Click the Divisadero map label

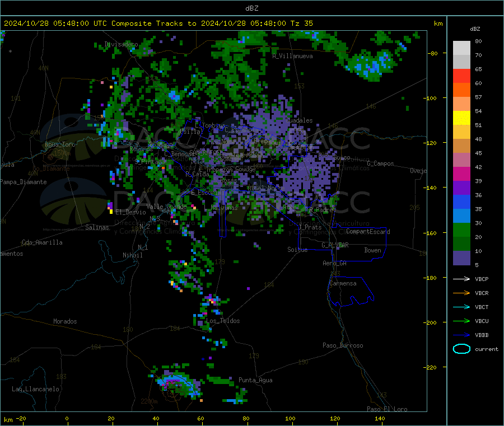pyautogui.click(x=121, y=44)
